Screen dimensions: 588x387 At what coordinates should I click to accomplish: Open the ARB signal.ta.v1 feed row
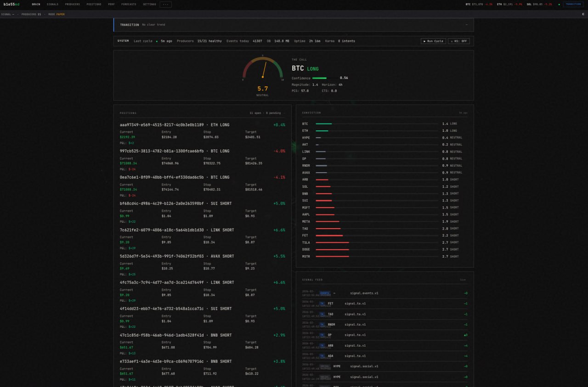[385, 346]
